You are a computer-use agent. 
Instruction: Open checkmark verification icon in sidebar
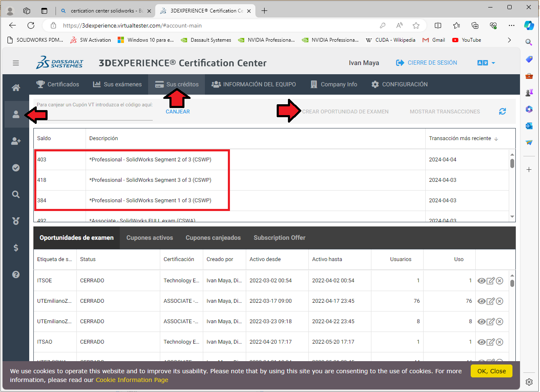16,168
